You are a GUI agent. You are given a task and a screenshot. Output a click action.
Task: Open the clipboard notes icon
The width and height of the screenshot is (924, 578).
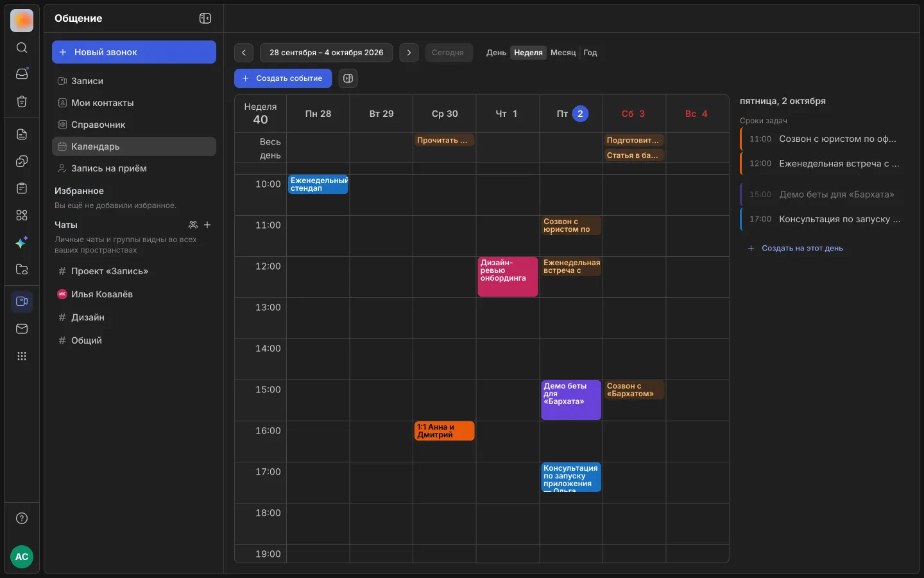coord(22,188)
